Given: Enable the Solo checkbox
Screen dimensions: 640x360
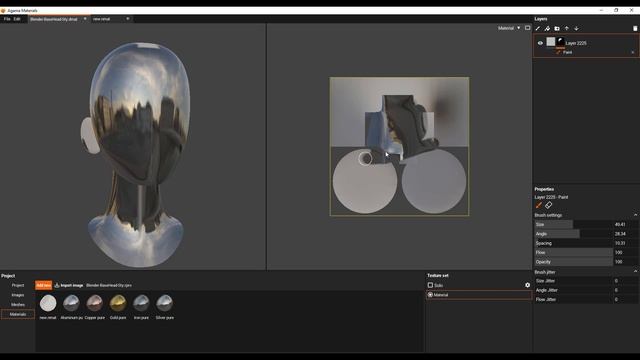Looking at the screenshot, I should pos(430,285).
